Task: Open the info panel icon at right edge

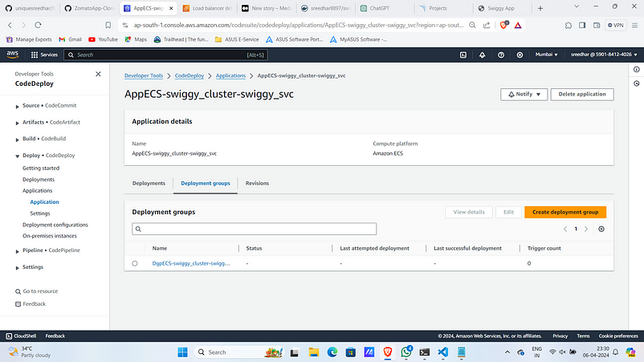Action: coord(636,69)
